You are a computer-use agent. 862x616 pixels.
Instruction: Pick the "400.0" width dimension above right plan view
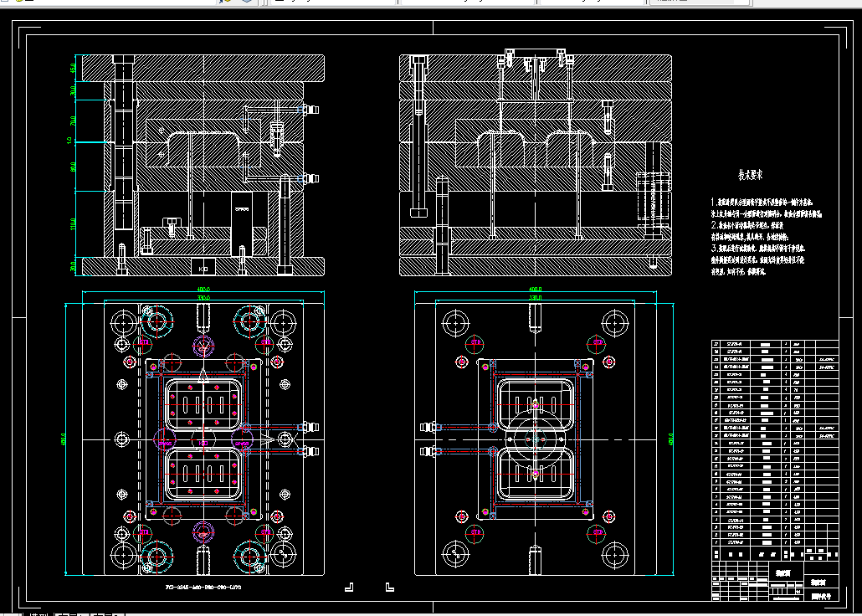536,289
